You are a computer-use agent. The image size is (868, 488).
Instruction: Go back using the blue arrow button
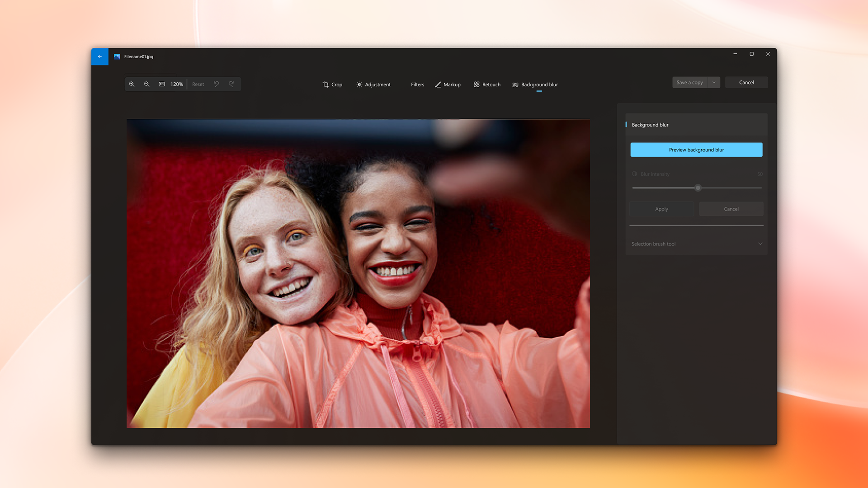click(100, 56)
